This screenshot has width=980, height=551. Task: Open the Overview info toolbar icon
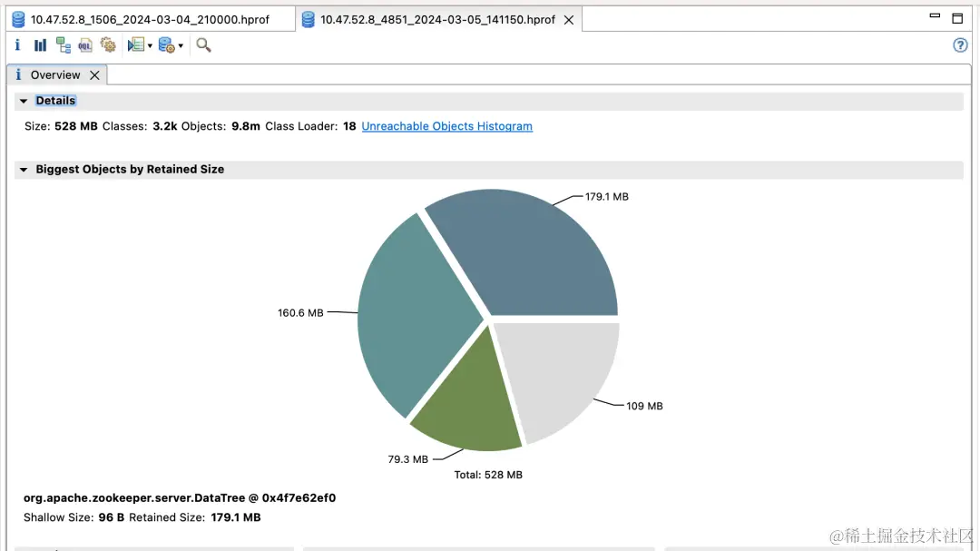click(x=17, y=45)
